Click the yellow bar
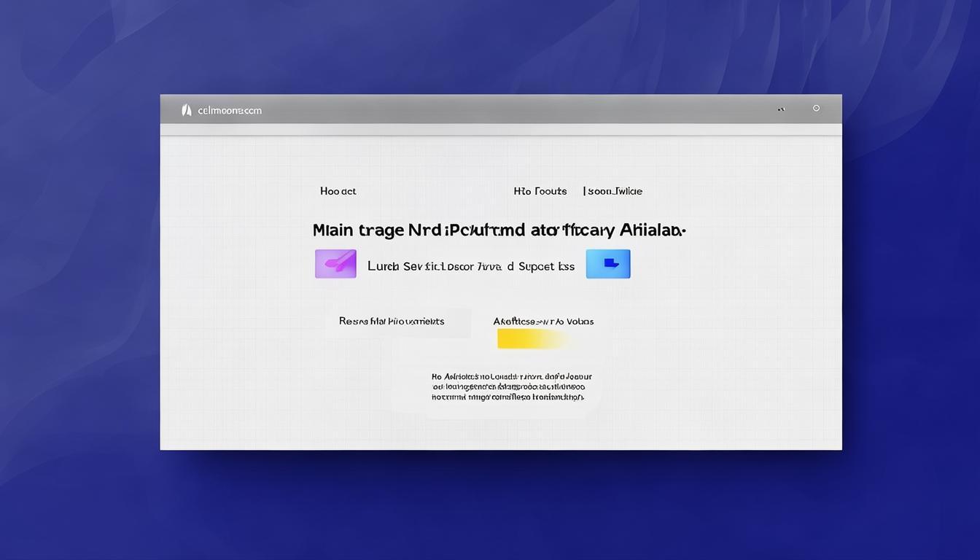980x560 pixels. point(532,338)
